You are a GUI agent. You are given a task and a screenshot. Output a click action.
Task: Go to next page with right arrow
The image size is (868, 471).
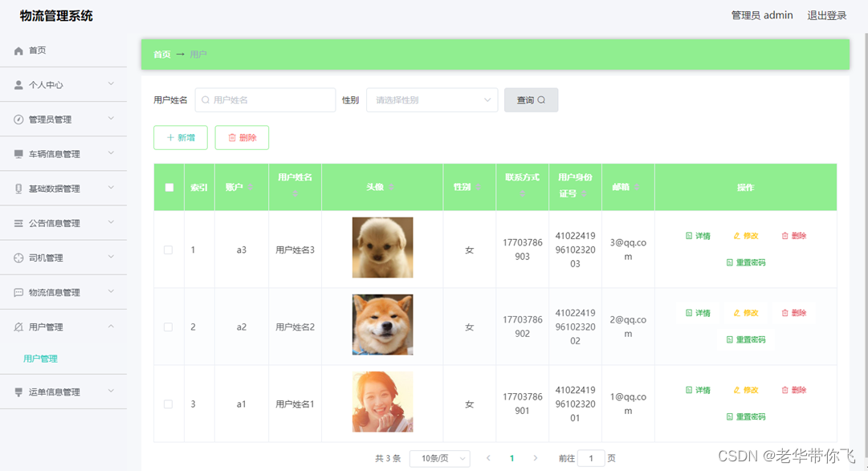coord(535,457)
